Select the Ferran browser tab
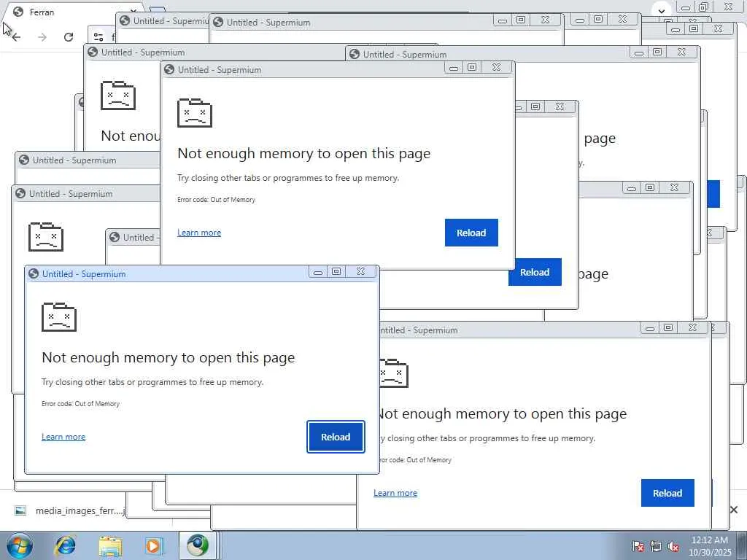 pyautogui.click(x=71, y=12)
